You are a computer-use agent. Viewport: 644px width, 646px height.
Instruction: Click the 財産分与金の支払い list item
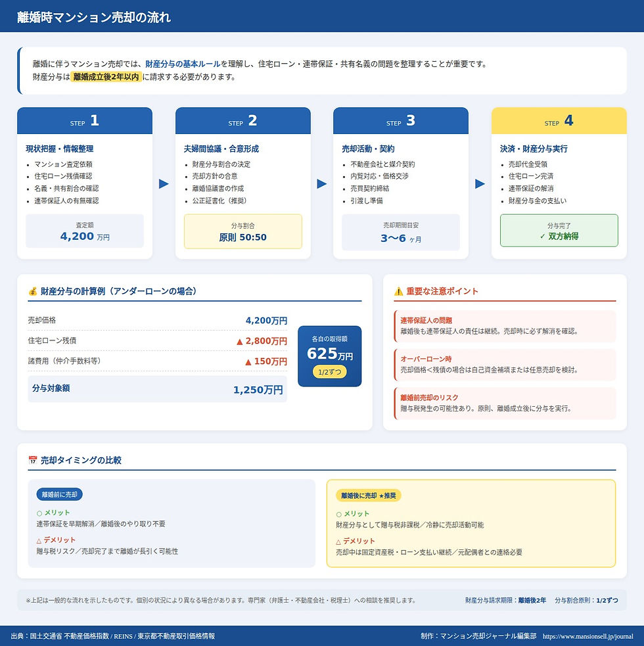(x=538, y=200)
